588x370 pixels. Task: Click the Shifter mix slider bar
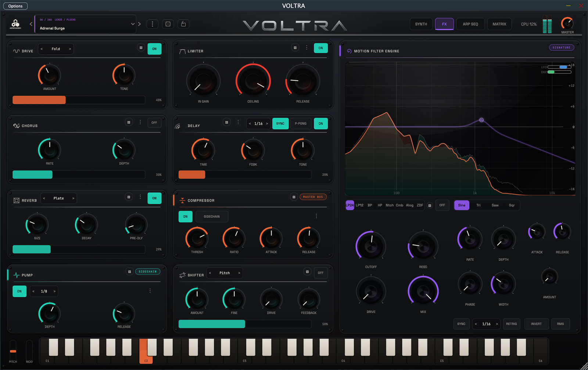coord(245,324)
